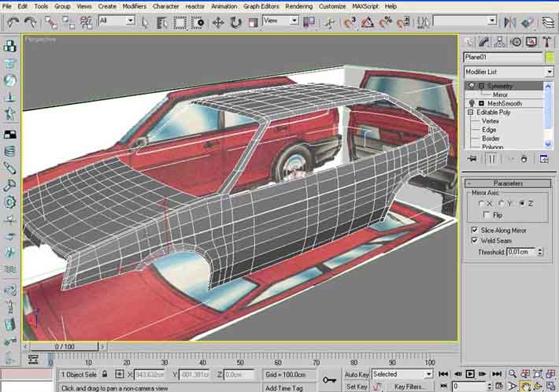Click the Pin Stack icon
This screenshot has height=392, width=559.
pos(472,158)
